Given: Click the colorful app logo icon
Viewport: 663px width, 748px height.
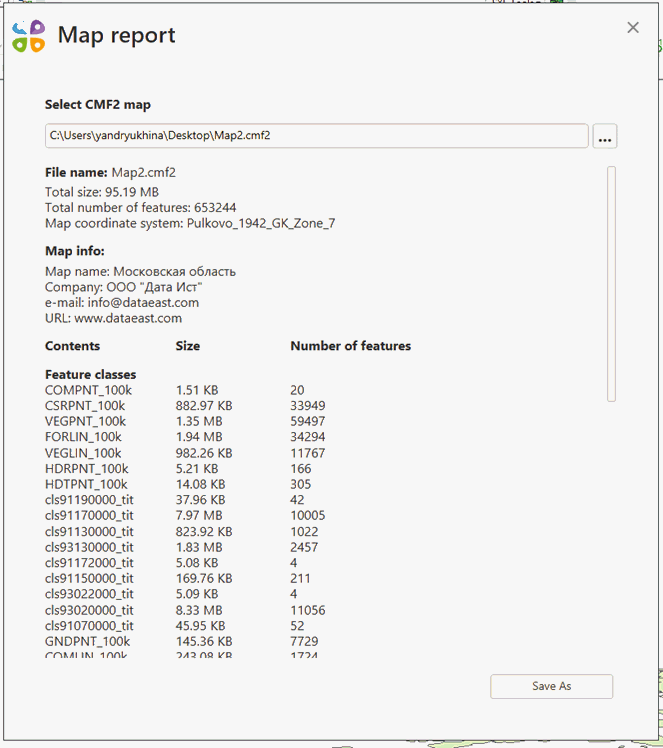Looking at the screenshot, I should (x=29, y=36).
